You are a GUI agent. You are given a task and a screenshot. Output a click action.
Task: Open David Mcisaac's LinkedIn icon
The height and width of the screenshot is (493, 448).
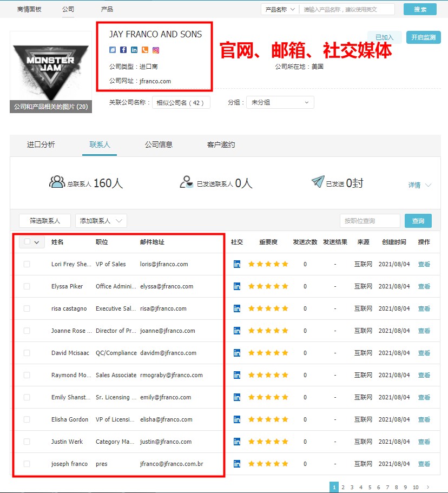coord(237,353)
